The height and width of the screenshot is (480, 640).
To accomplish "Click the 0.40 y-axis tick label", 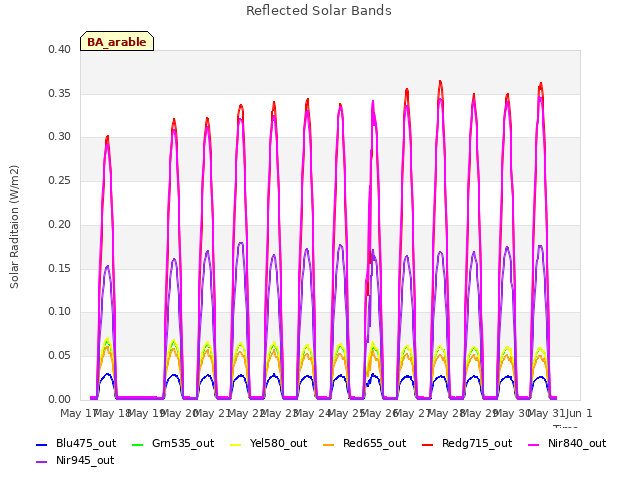I will tap(60, 49).
